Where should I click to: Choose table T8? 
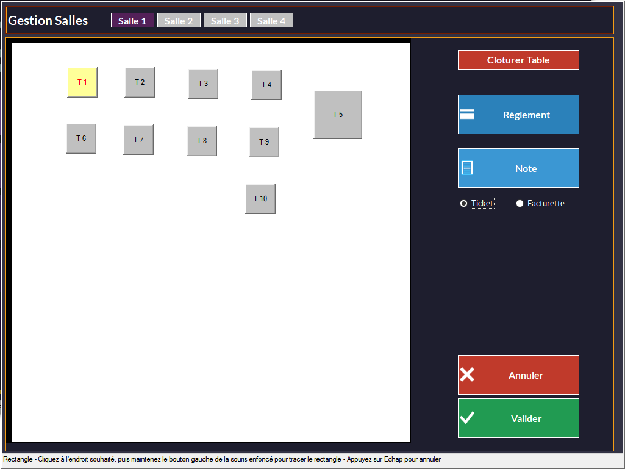tap(202, 141)
